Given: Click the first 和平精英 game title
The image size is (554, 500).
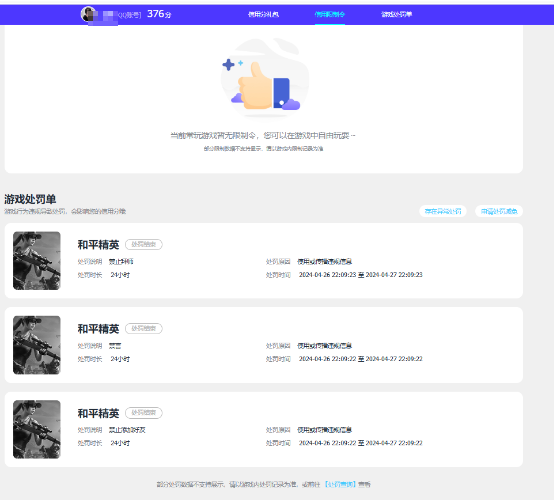Looking at the screenshot, I should coord(99,245).
